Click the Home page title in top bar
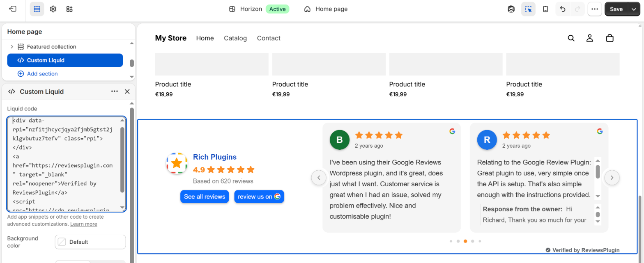644x263 pixels. point(331,9)
